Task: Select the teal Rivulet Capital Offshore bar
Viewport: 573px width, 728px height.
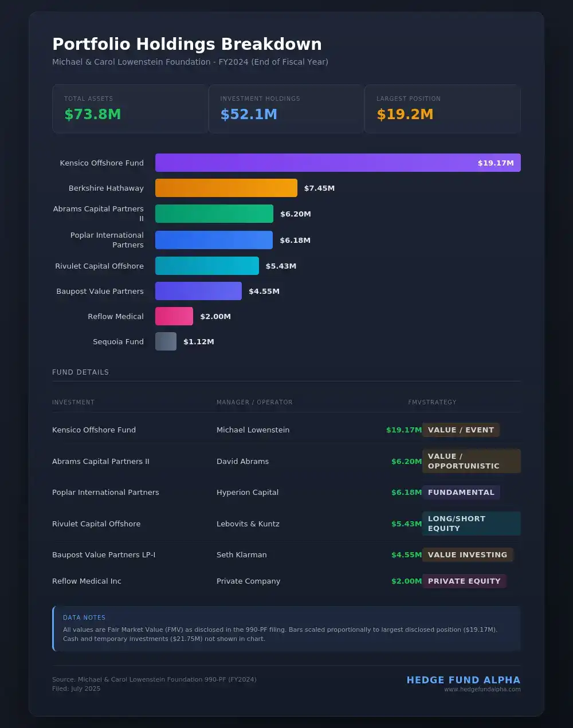Action: click(207, 266)
